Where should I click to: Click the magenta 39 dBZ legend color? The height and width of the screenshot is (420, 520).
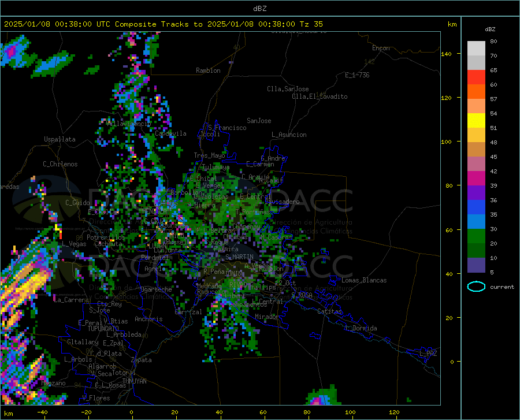pos(476,179)
